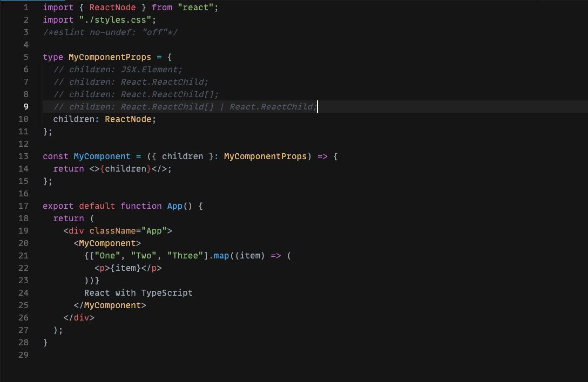Click the closing div tag on line 26

[x=80, y=317]
